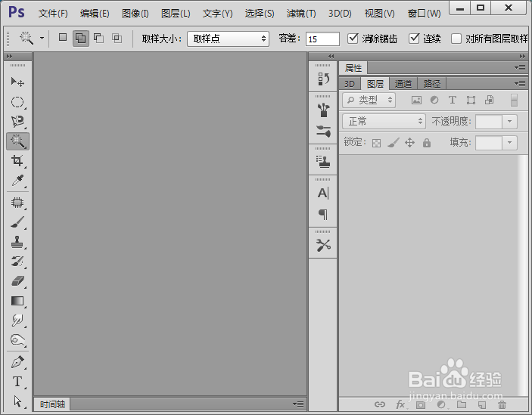
Task: Select the Brush tool
Action: pyautogui.click(x=17, y=222)
